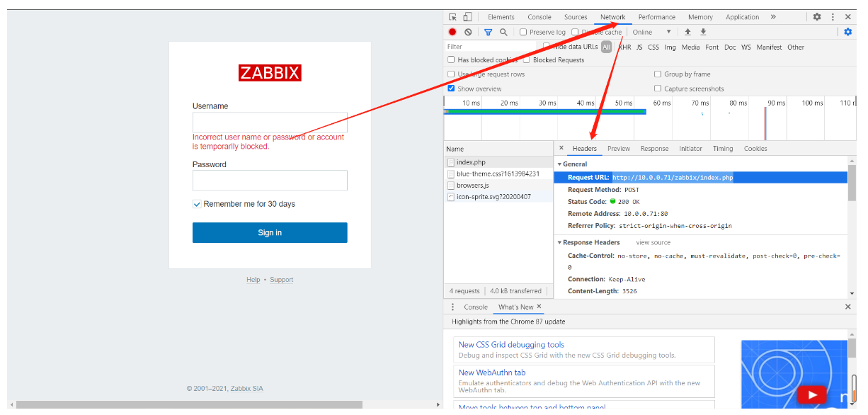Open the Cookies tab
This screenshot has width=868, height=415.
click(755, 149)
